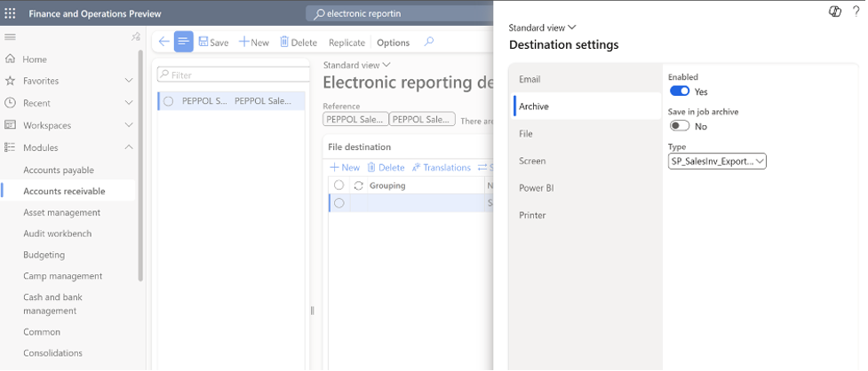Select the Screen tab
868x371 pixels.
(x=586, y=161)
